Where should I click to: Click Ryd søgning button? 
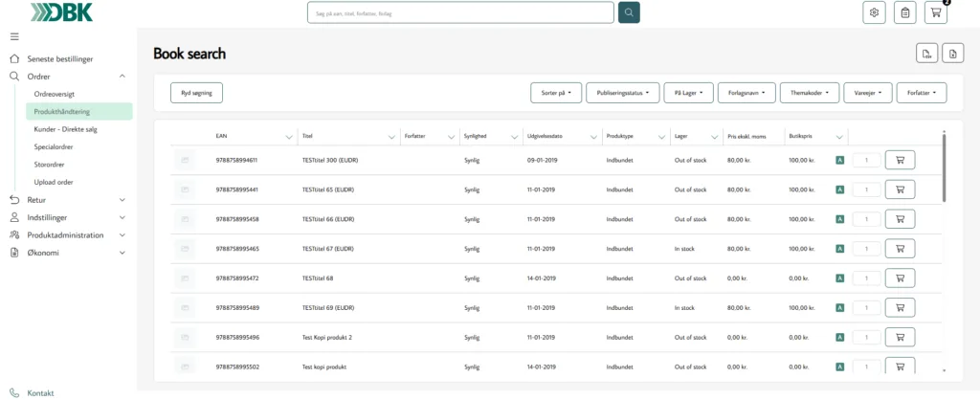pos(196,93)
